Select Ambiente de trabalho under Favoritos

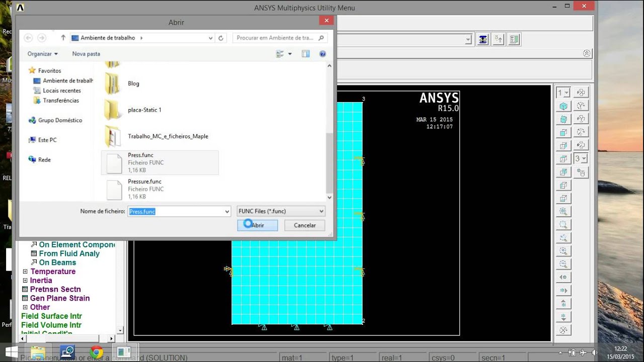(x=63, y=80)
